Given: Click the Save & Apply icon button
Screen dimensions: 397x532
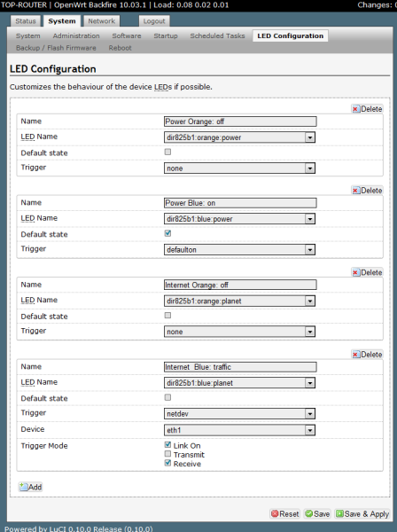Looking at the screenshot, I should [x=362, y=514].
